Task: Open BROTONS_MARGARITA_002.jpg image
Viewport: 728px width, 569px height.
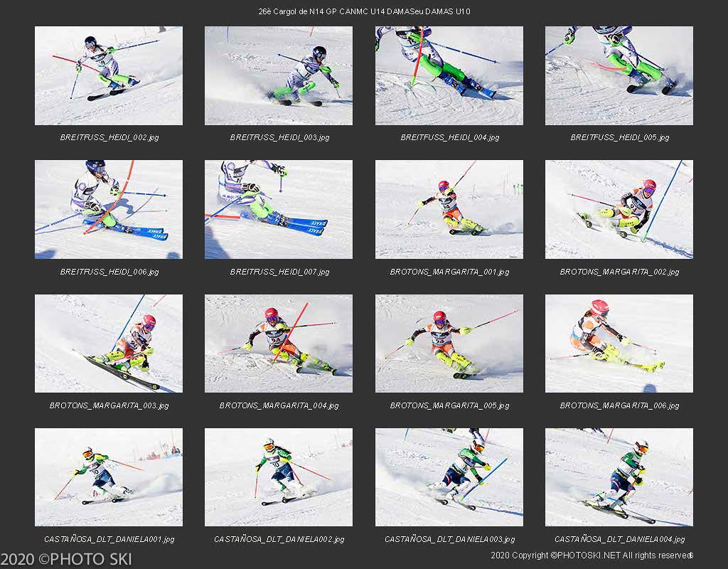Action: coord(619,210)
